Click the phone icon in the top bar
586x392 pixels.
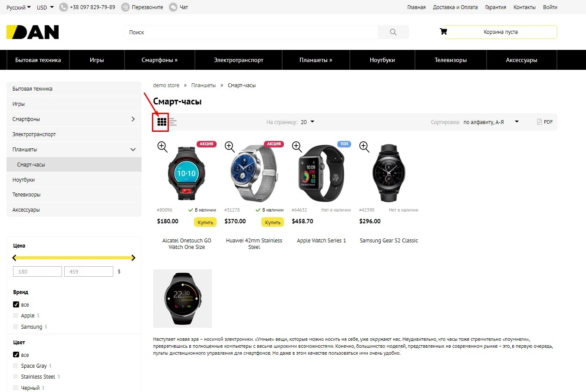pyautogui.click(x=64, y=7)
